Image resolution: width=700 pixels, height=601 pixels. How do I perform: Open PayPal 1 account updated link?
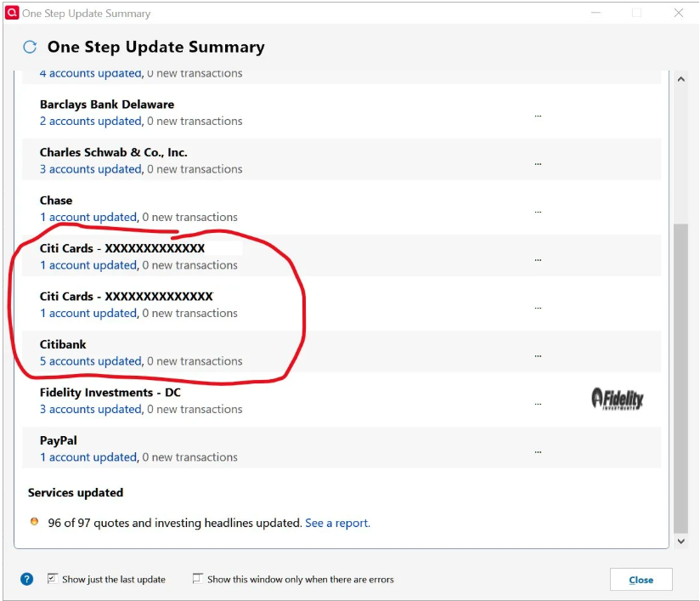tap(88, 457)
